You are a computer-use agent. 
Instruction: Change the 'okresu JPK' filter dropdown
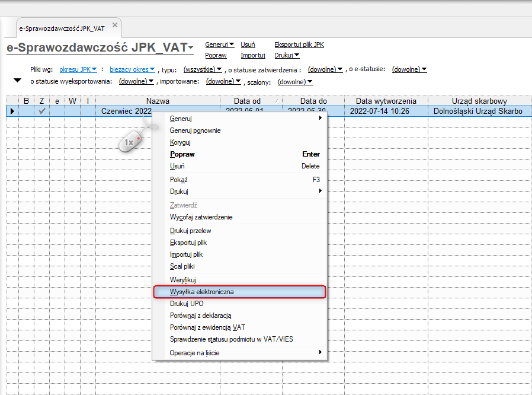(78, 69)
